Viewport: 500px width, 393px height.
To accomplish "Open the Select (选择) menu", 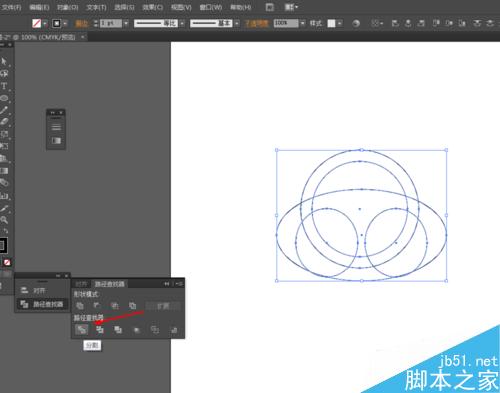I will coord(124,7).
